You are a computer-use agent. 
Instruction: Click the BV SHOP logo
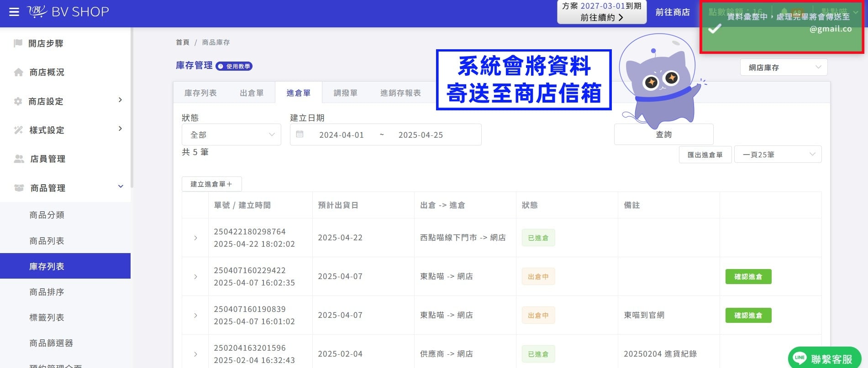tap(68, 12)
